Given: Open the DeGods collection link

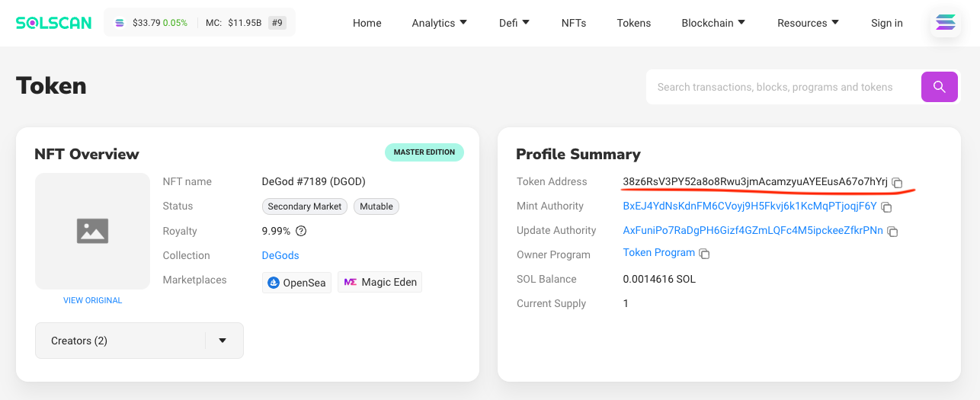Looking at the screenshot, I should click(280, 255).
